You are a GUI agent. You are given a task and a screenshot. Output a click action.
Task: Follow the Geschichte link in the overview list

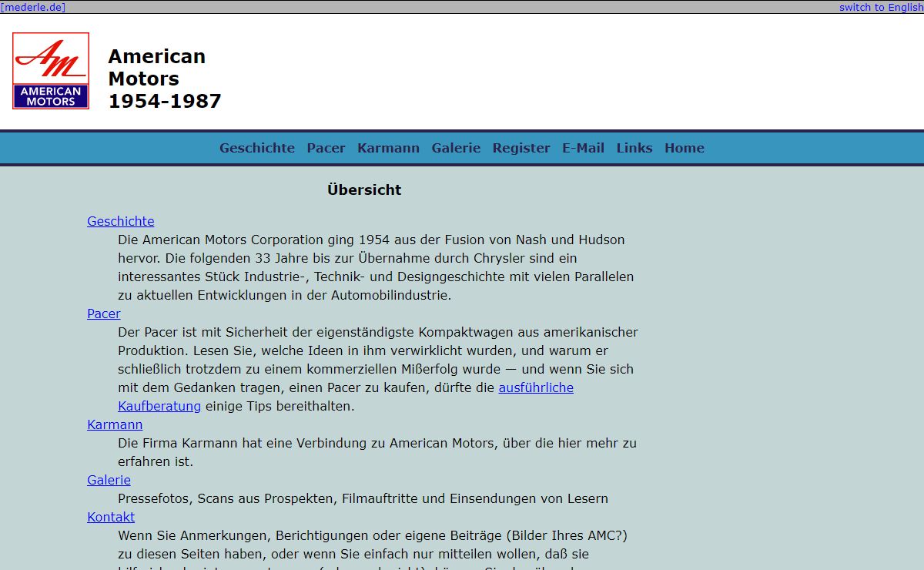click(121, 221)
